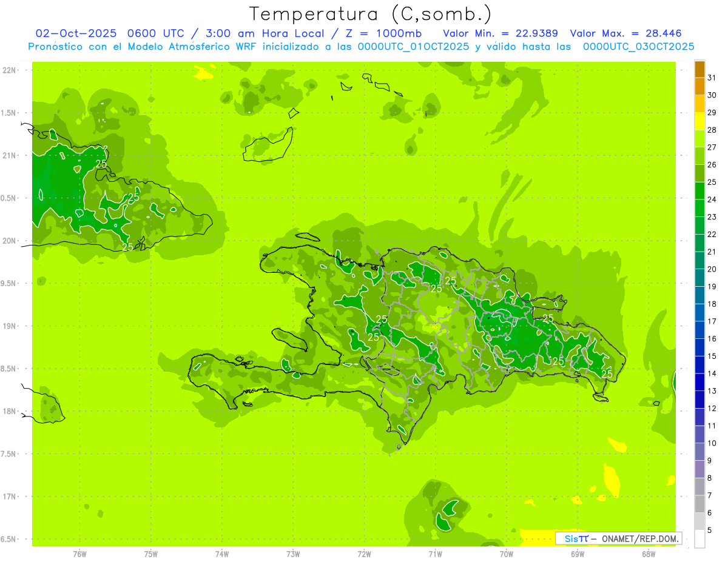
Task: Click the orange legend swatch between 30 and 31
Action: (x=699, y=87)
